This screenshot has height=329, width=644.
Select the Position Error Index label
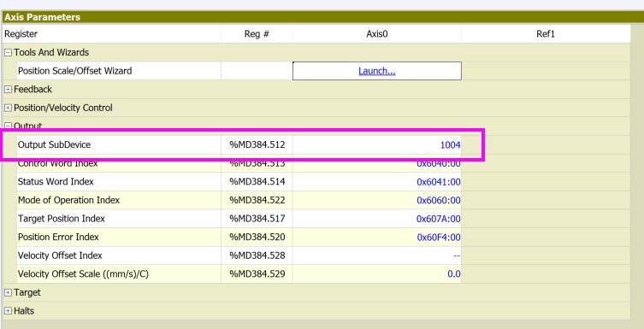coord(58,237)
